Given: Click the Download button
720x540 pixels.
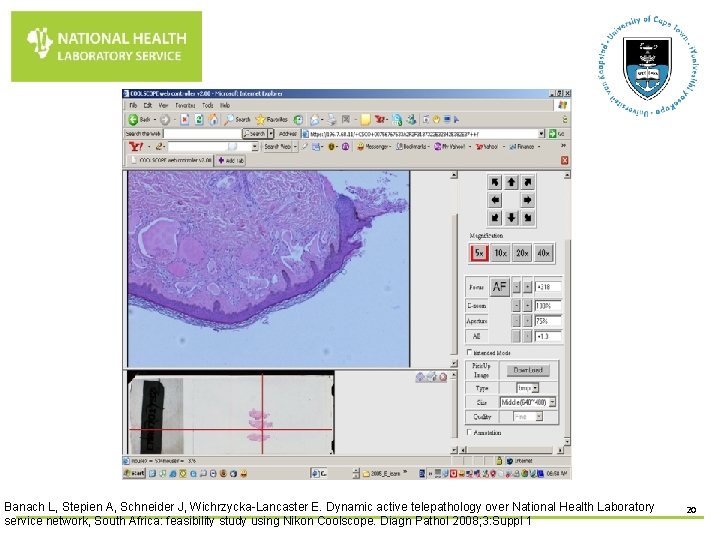Looking at the screenshot, I should pyautogui.click(x=528, y=370).
